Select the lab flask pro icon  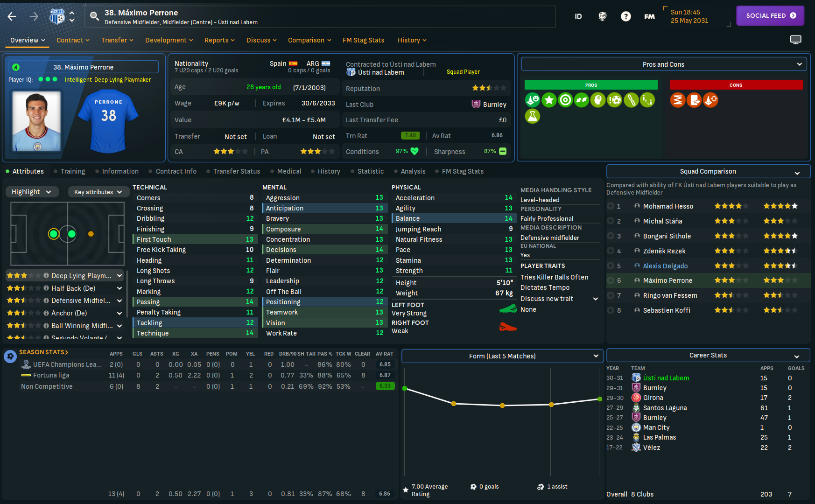coord(533,116)
